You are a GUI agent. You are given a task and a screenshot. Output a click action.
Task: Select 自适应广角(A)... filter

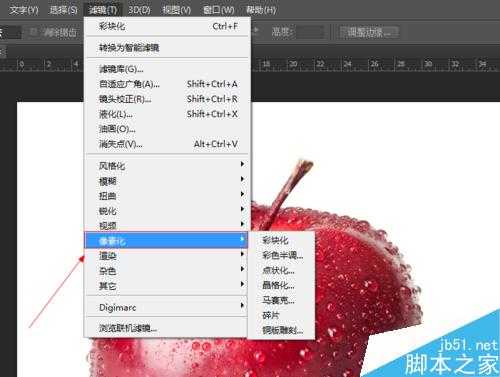click(167, 84)
